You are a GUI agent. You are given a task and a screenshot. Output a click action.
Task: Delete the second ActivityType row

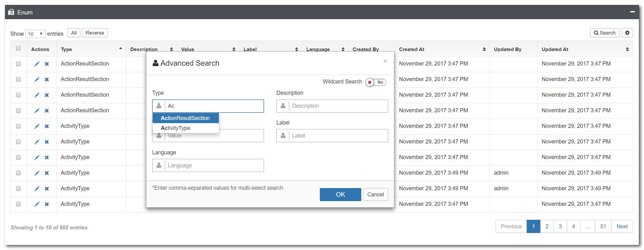pyautogui.click(x=47, y=142)
